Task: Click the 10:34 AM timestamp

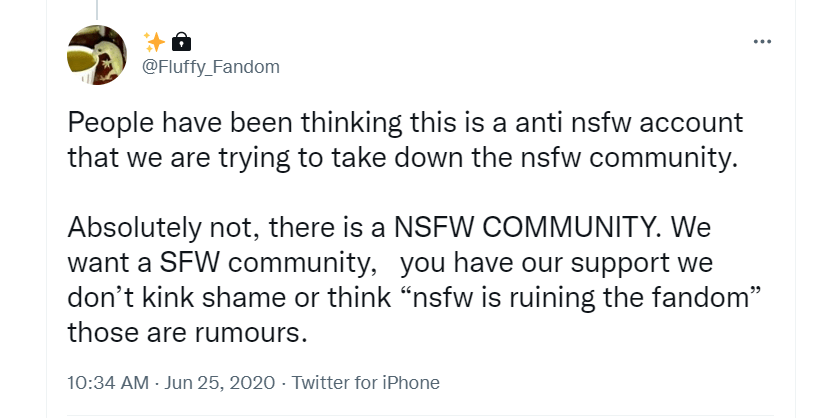Action: (x=108, y=383)
